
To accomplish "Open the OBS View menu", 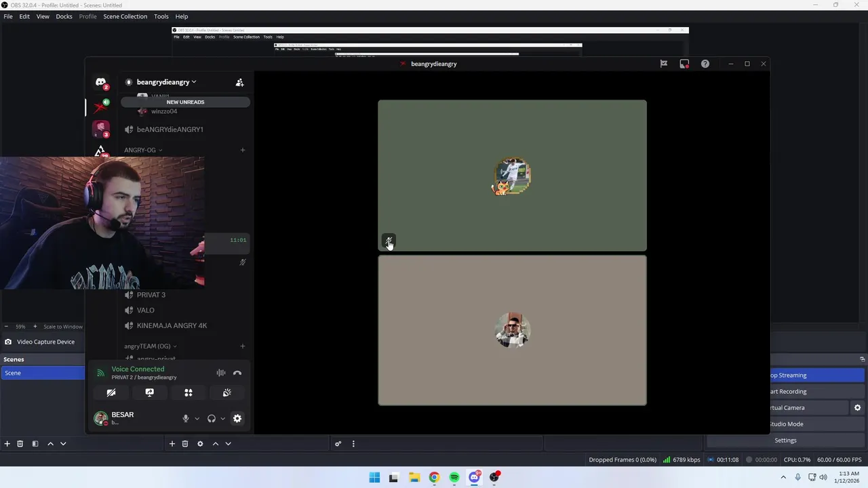I will tap(43, 16).
